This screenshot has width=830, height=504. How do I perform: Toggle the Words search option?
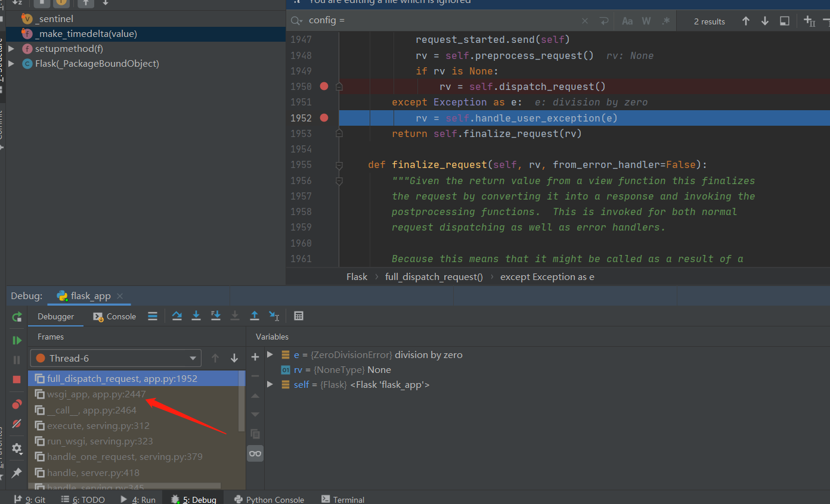(646, 21)
